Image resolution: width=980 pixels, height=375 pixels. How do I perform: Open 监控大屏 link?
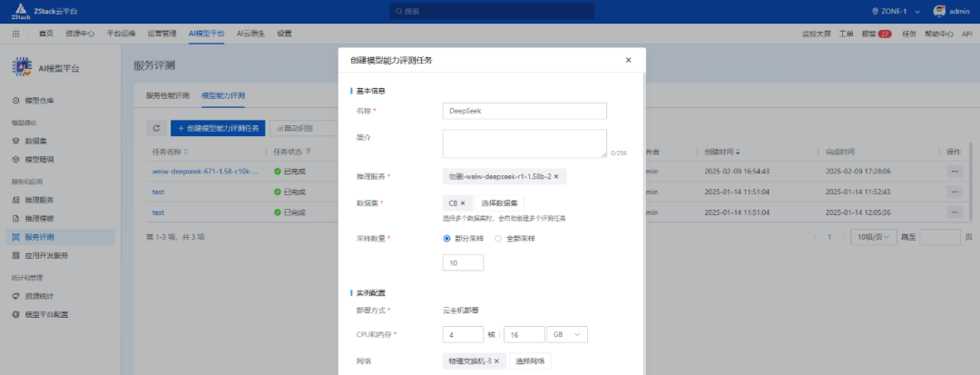(x=817, y=34)
